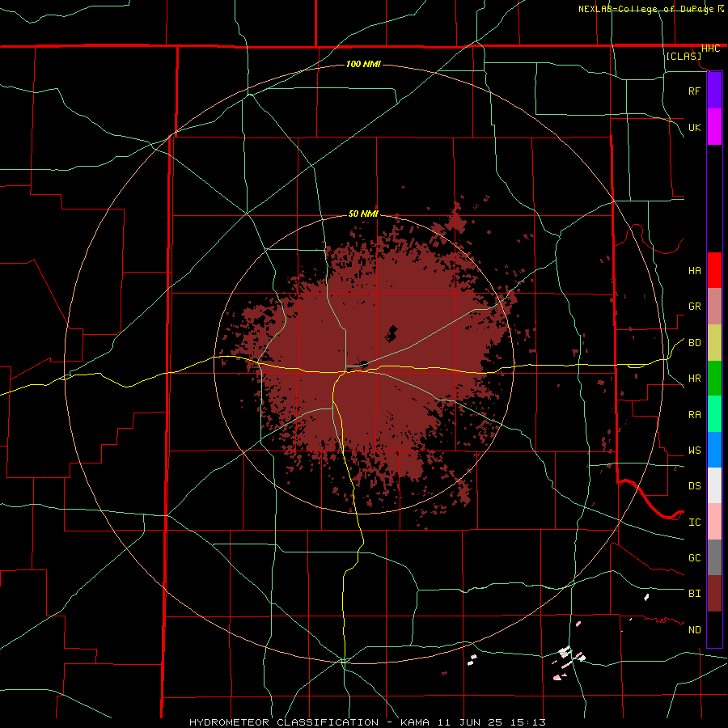This screenshot has height=728, width=728.
Task: Click the 'DS' legend label text
Action: (x=695, y=486)
